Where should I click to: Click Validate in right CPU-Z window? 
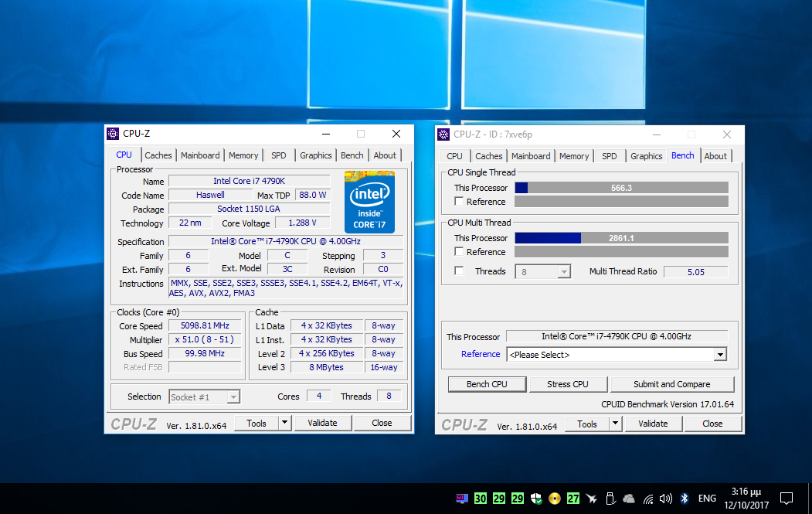pyautogui.click(x=653, y=424)
